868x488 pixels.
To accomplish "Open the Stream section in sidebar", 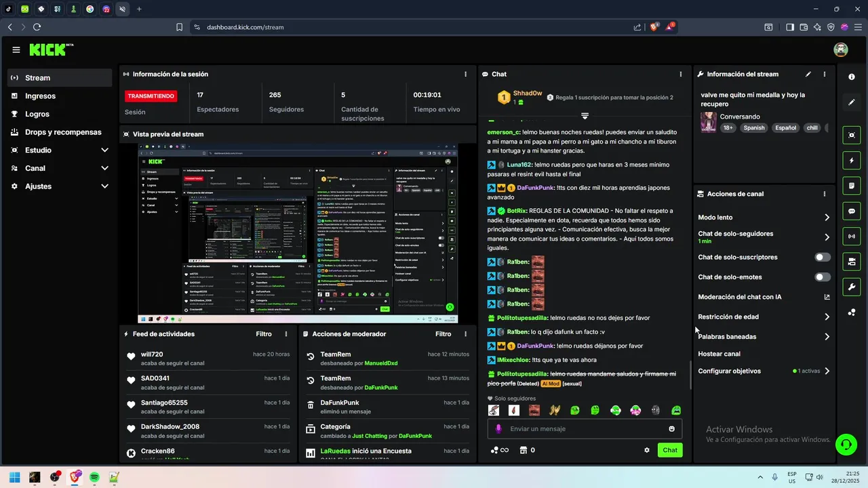I will (60, 78).
